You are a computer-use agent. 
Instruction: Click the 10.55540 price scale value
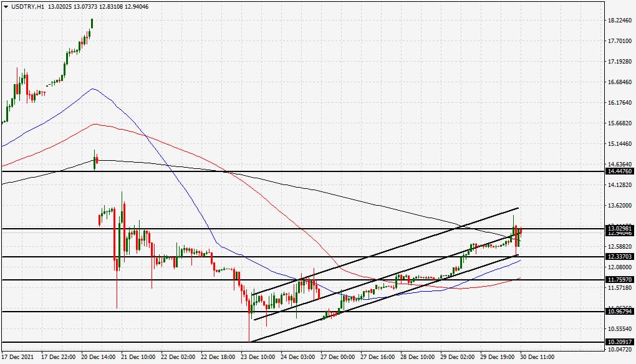(620, 328)
